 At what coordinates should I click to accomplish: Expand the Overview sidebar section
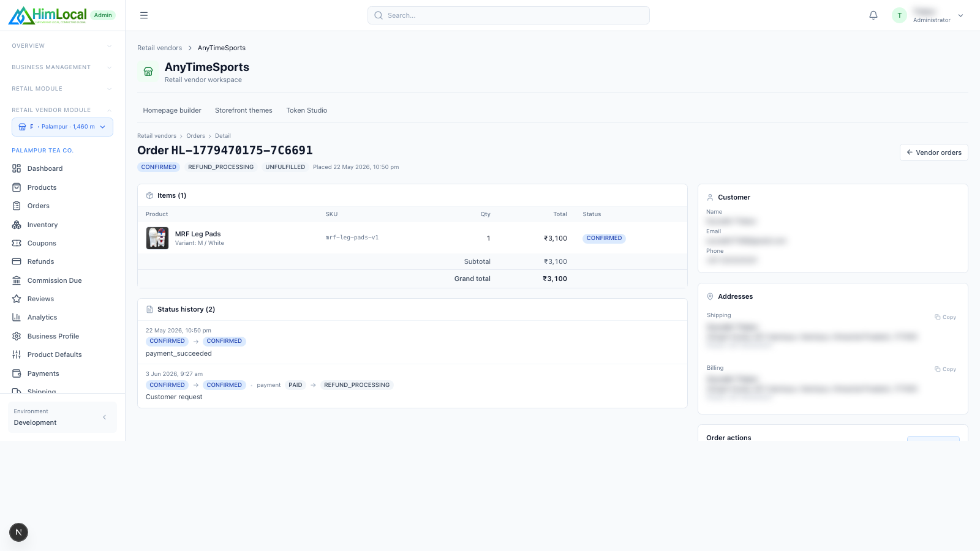pos(62,46)
